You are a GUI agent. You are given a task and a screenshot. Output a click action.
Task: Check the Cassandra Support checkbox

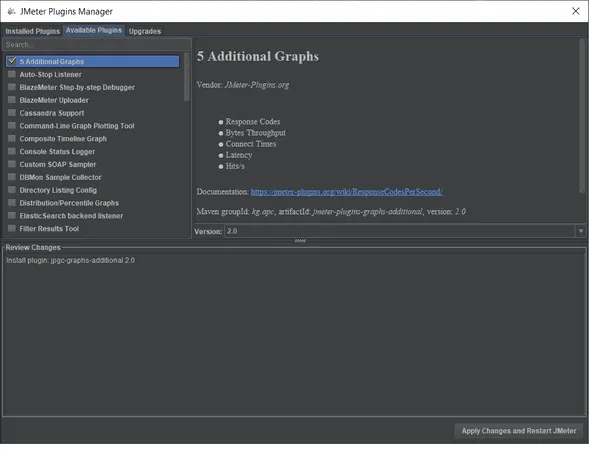point(12,112)
